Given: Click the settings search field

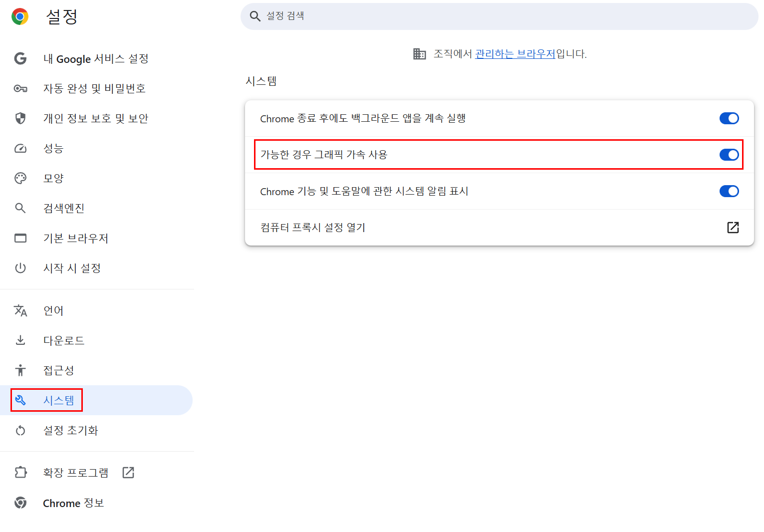Looking at the screenshot, I should tap(499, 16).
